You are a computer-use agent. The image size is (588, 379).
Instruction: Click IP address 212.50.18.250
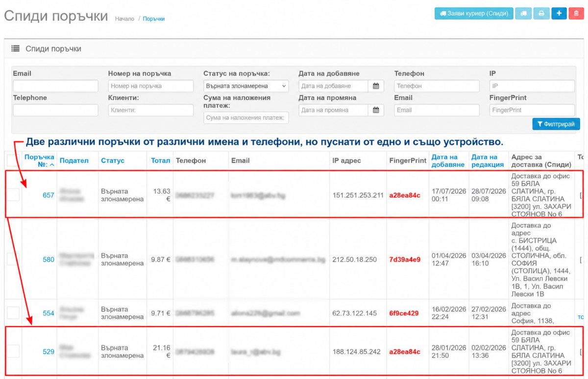click(x=355, y=260)
